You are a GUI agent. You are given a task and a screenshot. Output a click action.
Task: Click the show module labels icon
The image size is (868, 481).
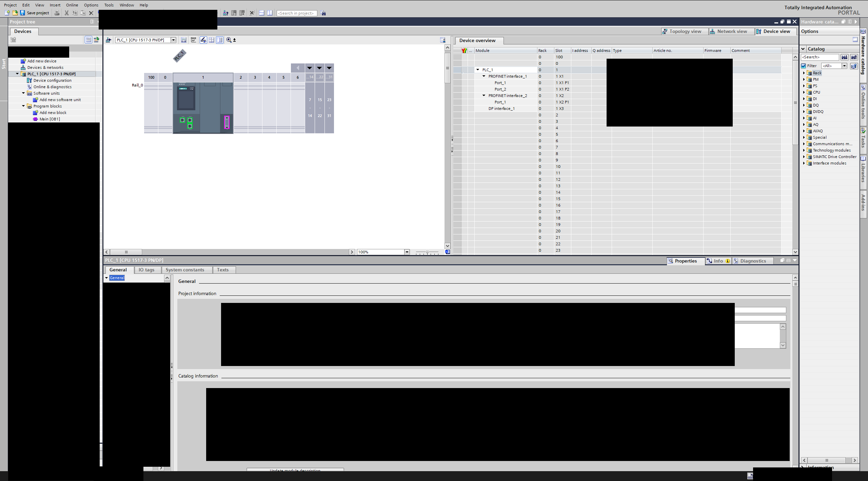point(183,40)
